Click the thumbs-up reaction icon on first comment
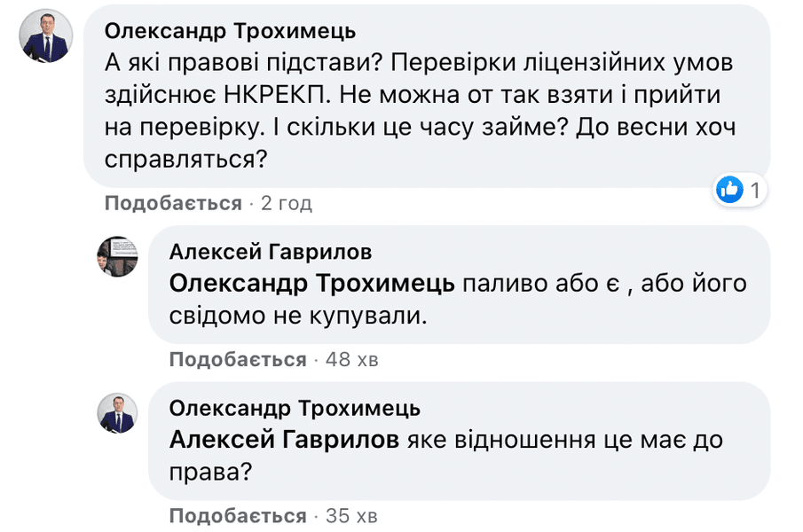The width and height of the screenshot is (803, 532). (729, 189)
